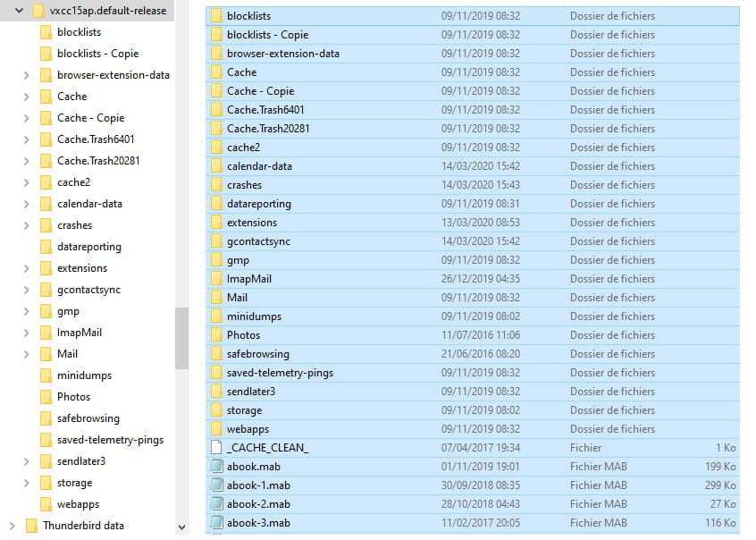Click the gmp folder icon in tree
This screenshot has width=756, height=540.
click(46, 311)
